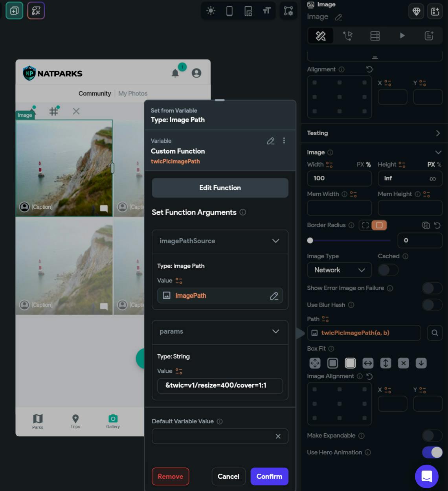Select the vertical arrows Box Fit option

[386, 363]
